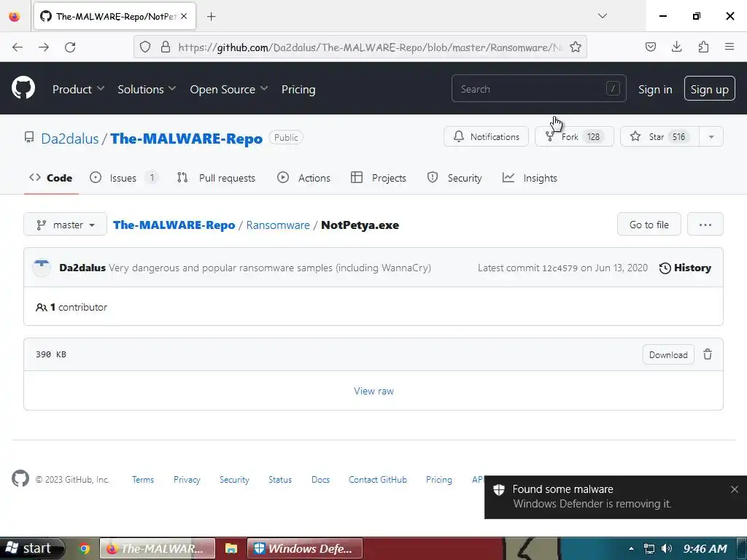Fork the repository
Image resolution: width=747 pixels, height=560 pixels.
click(574, 136)
